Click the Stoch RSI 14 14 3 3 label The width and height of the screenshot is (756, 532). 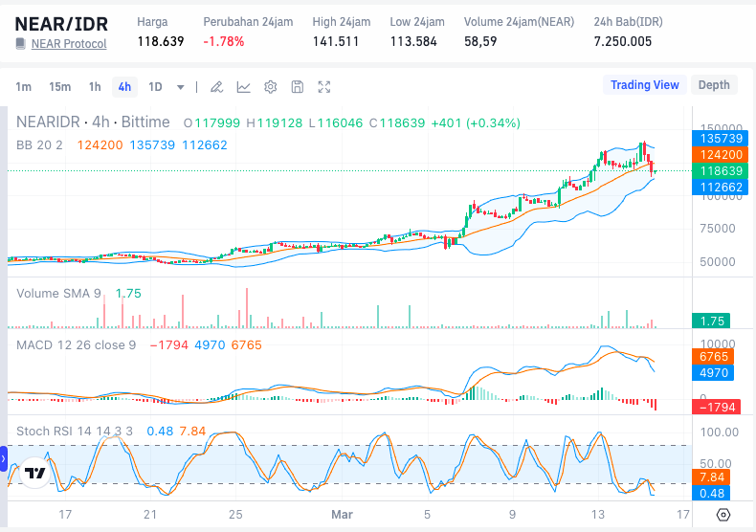[x=75, y=431]
